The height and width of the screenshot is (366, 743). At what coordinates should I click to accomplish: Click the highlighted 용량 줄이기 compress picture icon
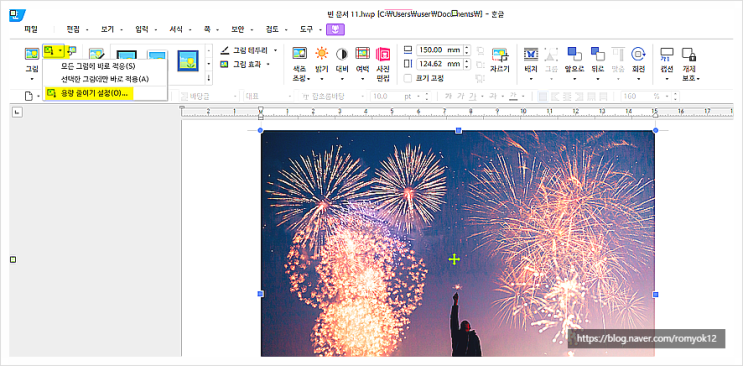pyautogui.click(x=50, y=50)
